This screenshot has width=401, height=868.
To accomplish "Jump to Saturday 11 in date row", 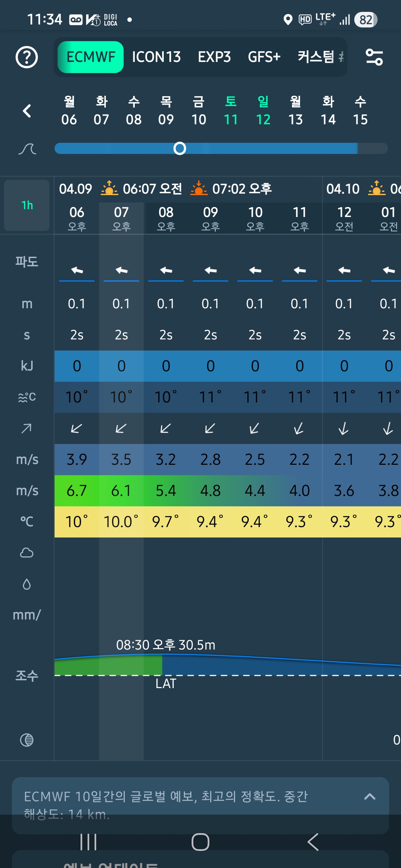I will pos(231,111).
